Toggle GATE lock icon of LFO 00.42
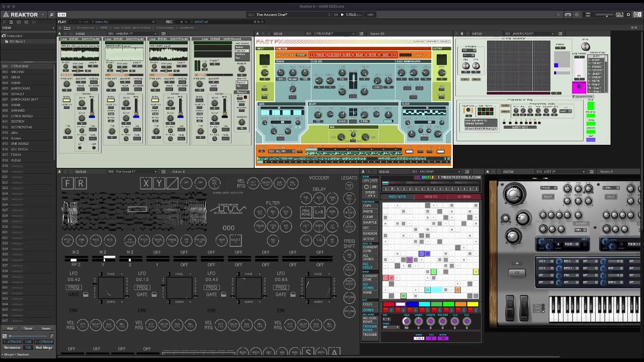644x362 pixels. (x=86, y=295)
